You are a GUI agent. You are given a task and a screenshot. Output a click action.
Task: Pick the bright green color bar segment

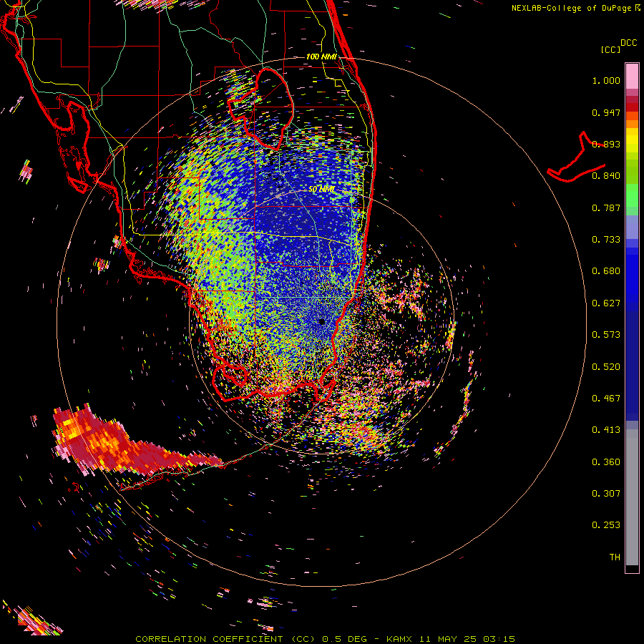click(632, 195)
